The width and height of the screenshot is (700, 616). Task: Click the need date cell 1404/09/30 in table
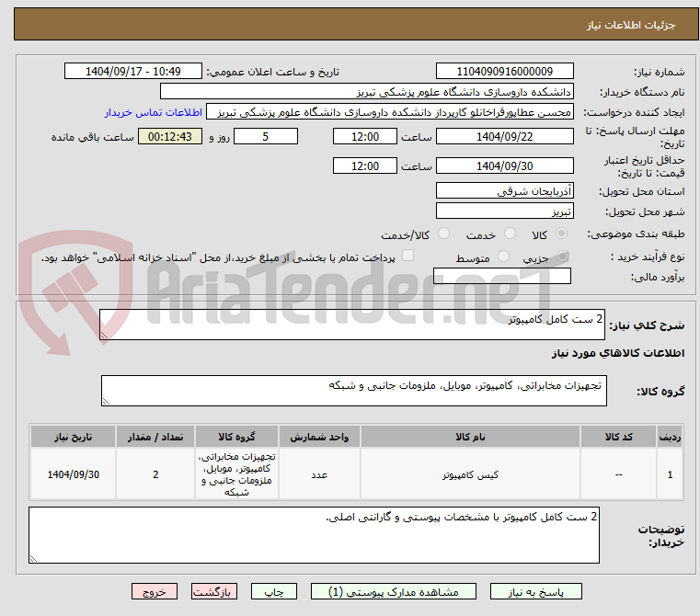74,474
